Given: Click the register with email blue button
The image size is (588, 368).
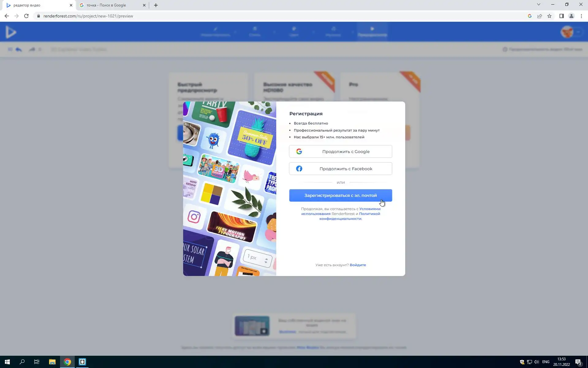Looking at the screenshot, I should pyautogui.click(x=340, y=195).
